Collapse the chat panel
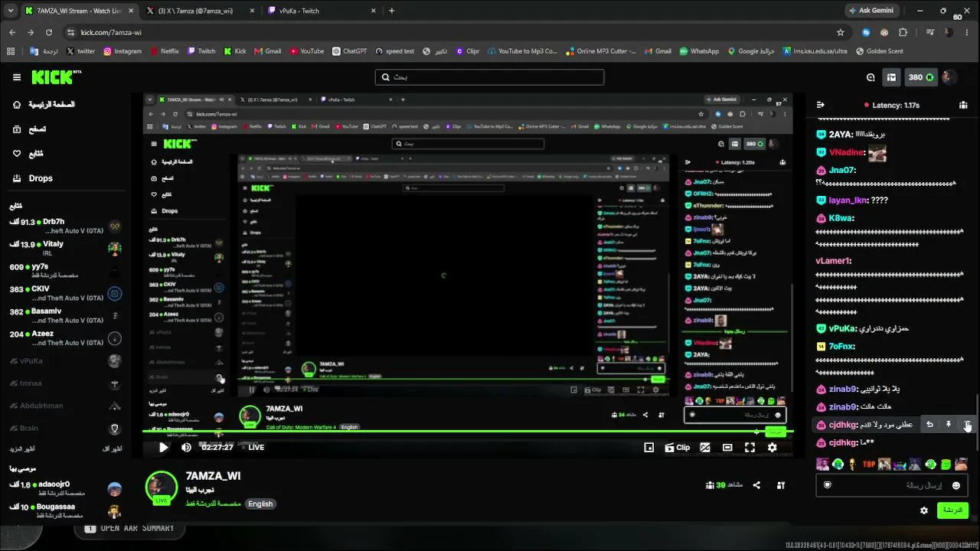This screenshot has height=551, width=980. [821, 105]
